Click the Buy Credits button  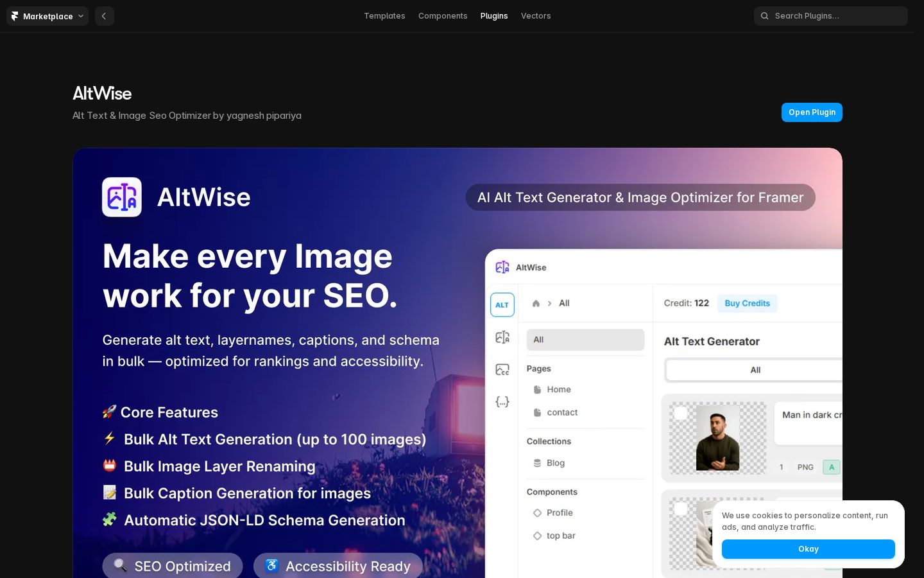(748, 303)
